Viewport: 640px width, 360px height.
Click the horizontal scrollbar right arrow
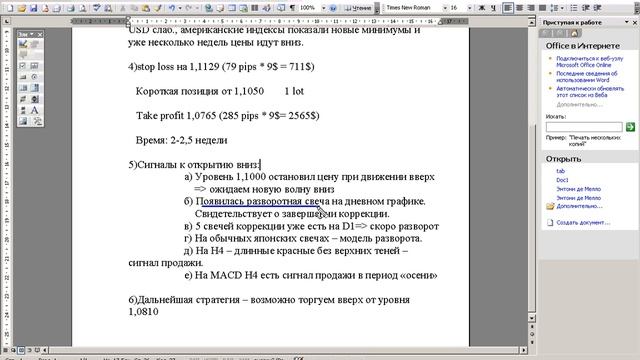click(x=524, y=350)
